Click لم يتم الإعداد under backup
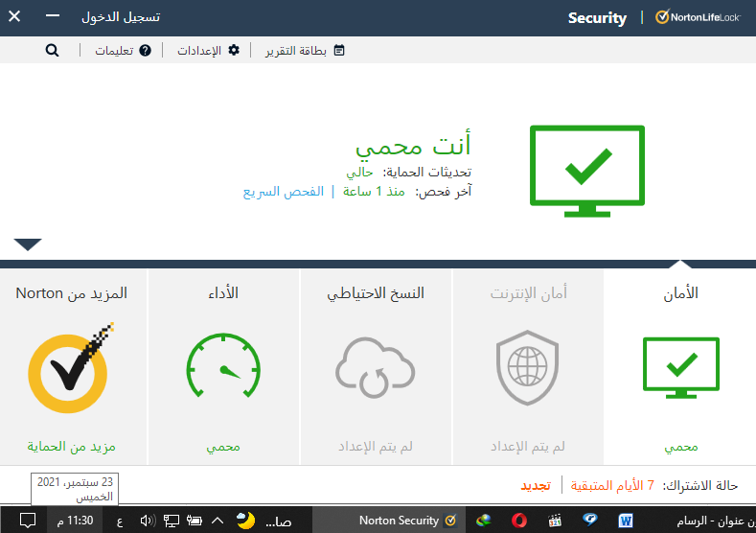756x533 pixels. click(375, 447)
